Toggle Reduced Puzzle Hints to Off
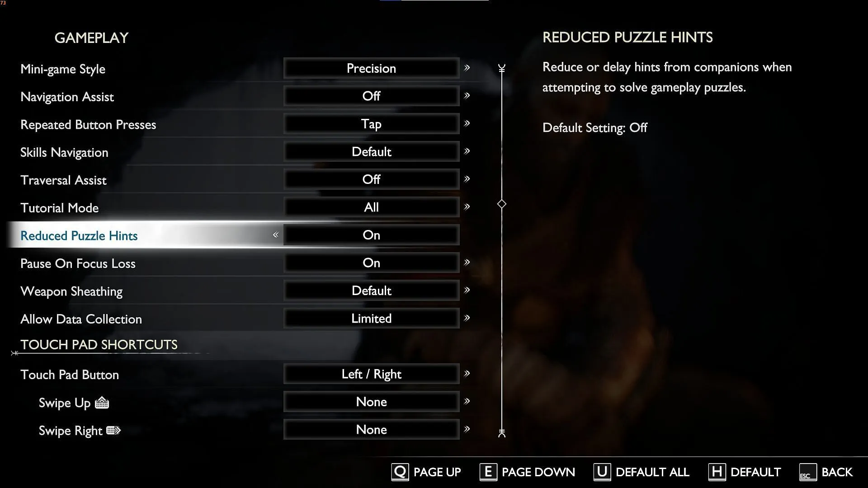Viewport: 868px width, 488px height. coord(276,235)
